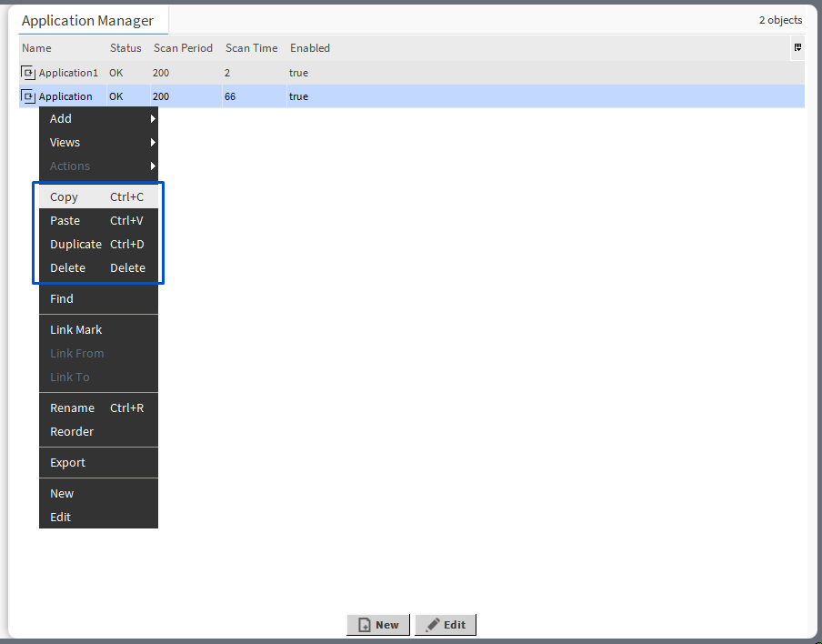Click the Application1 row program icon
822x644 pixels.
tap(28, 73)
